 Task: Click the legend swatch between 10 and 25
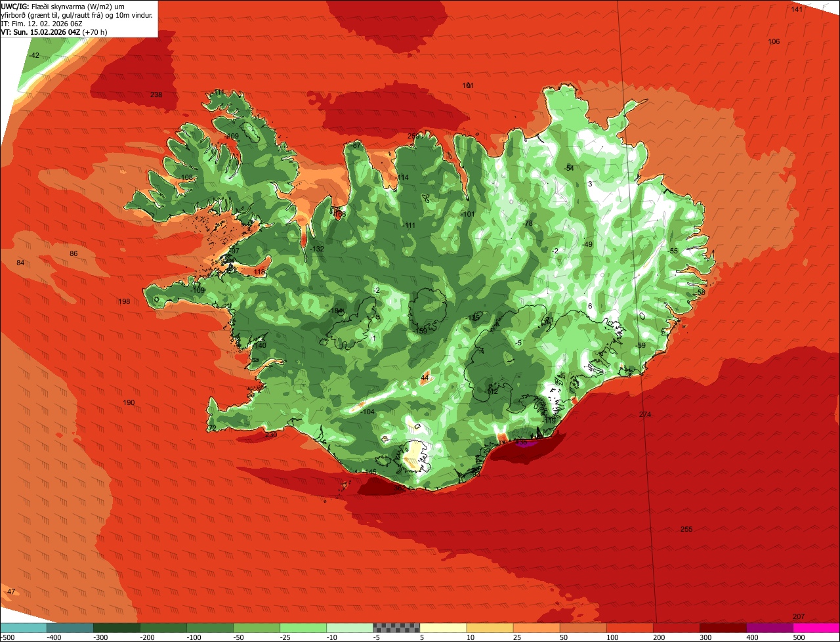pos(490,627)
